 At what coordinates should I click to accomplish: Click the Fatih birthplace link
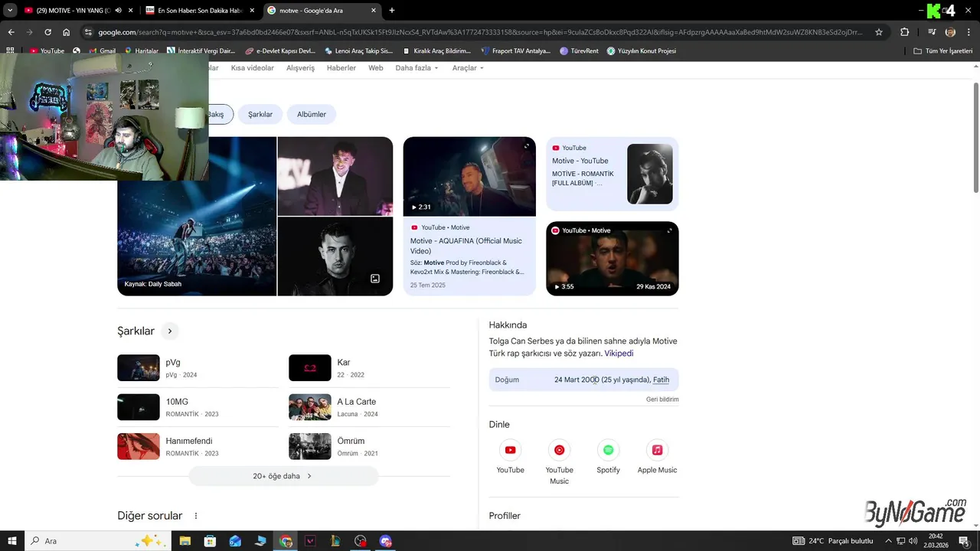[661, 380]
